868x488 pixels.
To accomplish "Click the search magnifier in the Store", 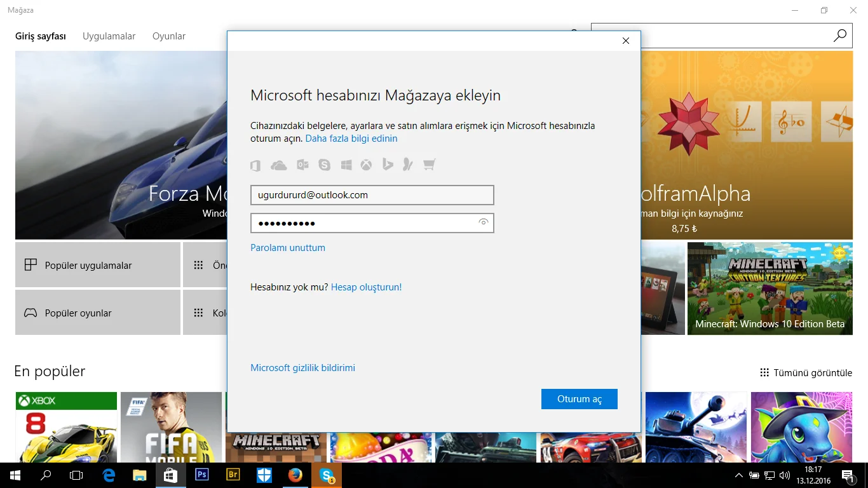I will [x=839, y=36].
